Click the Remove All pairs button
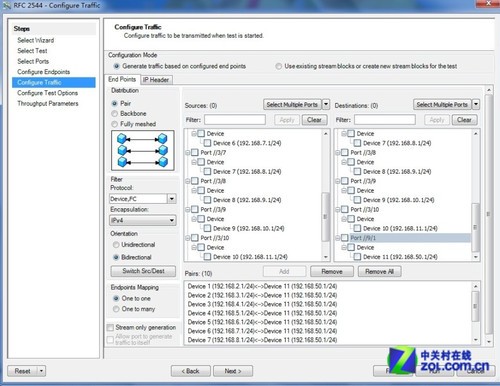Image resolution: width=500 pixels, height=386 pixels. click(x=379, y=271)
